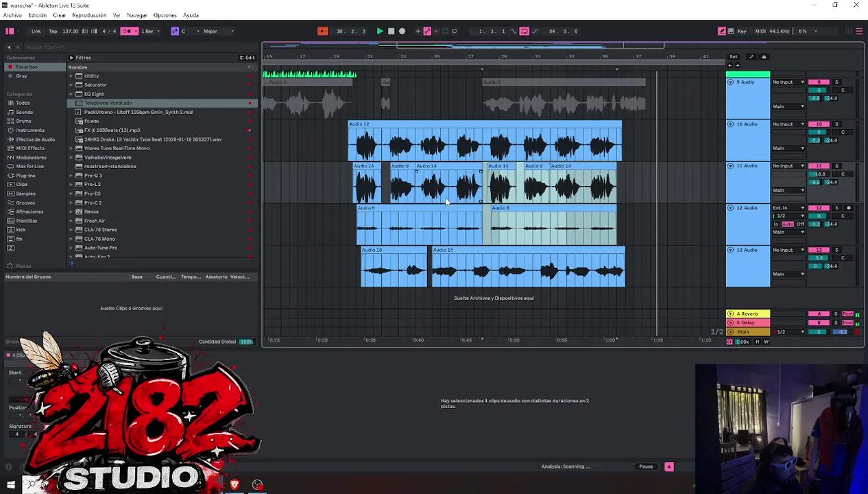The width and height of the screenshot is (868, 494).
Task: Open the Edición menu
Action: tap(37, 15)
